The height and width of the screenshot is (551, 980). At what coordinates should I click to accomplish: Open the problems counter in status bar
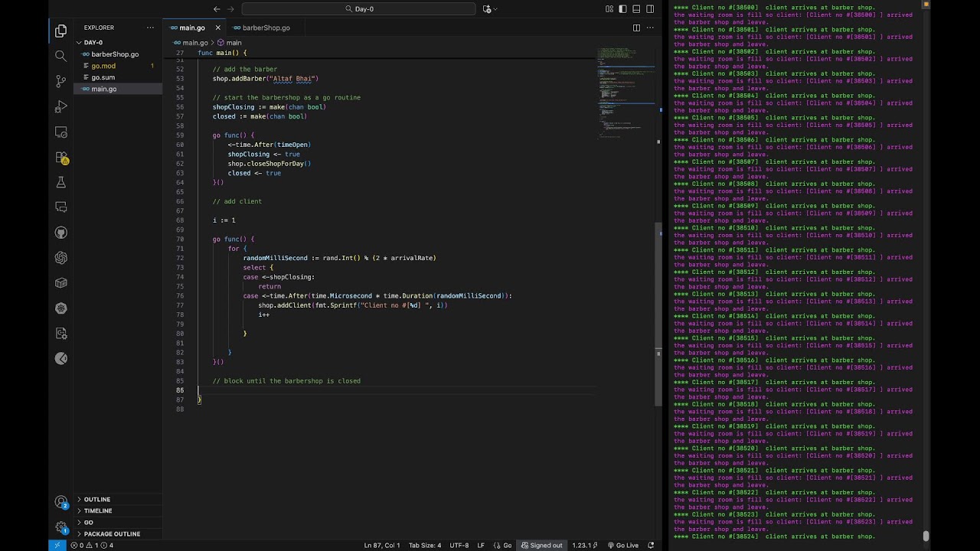tap(92, 545)
